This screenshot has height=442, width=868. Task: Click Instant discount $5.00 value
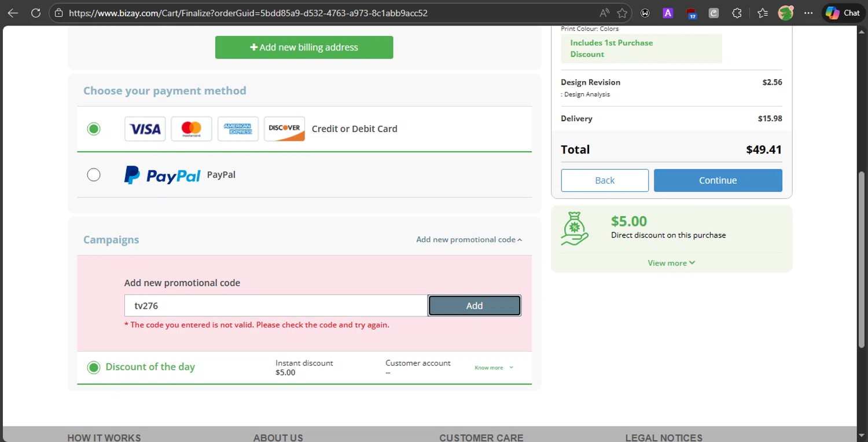pyautogui.click(x=285, y=372)
